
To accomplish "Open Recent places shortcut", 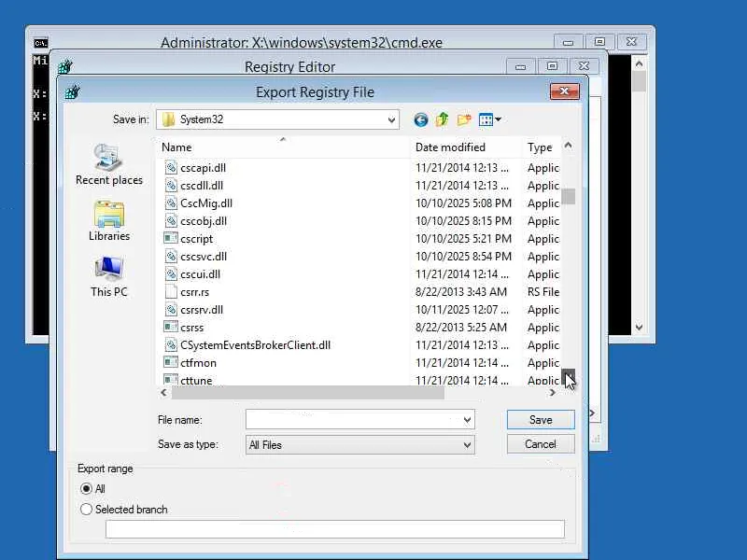I will [109, 164].
